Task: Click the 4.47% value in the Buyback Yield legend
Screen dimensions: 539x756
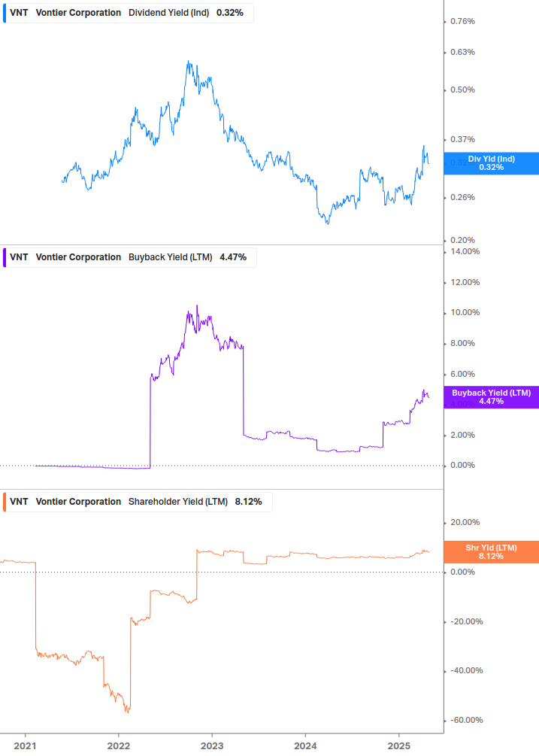Action: (233, 257)
